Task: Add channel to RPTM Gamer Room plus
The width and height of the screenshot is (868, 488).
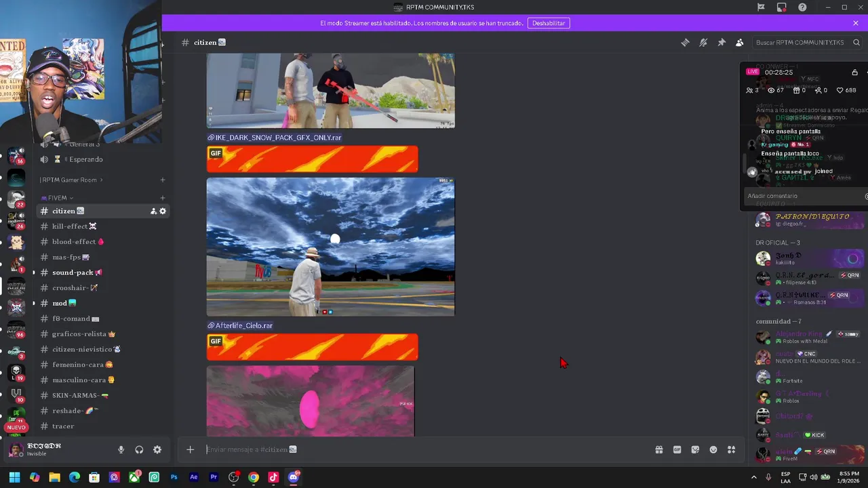Action: point(163,180)
